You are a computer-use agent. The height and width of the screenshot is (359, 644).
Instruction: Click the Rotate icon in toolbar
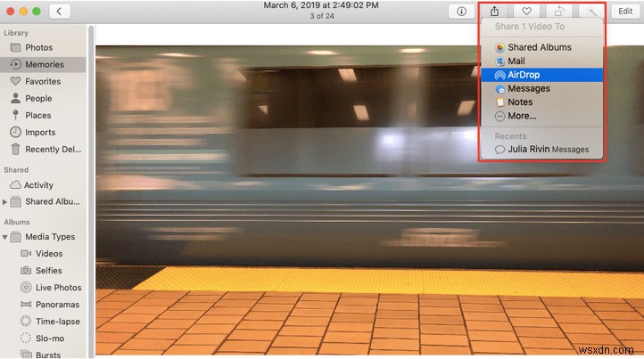point(559,11)
